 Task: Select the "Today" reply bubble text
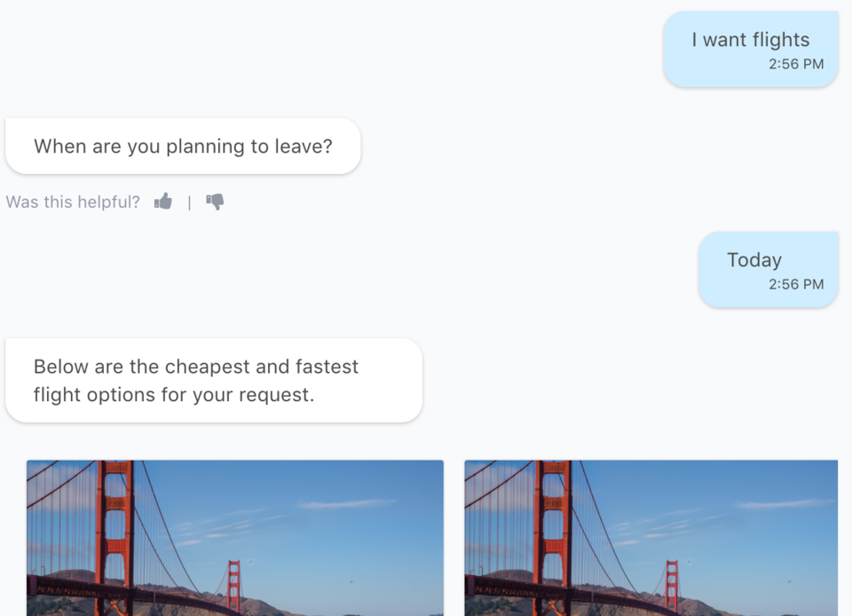point(754,260)
